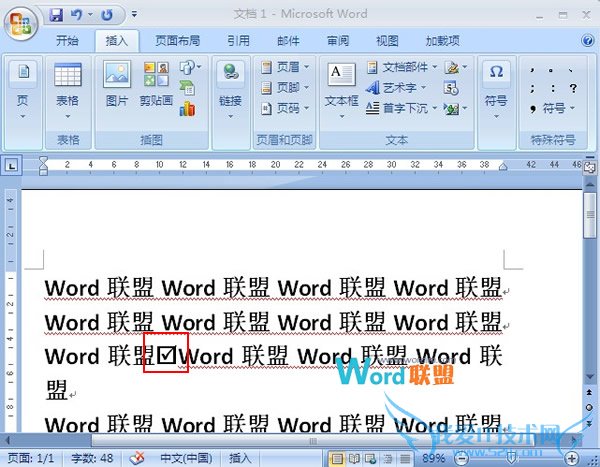Open the 页眉 header dropdown

[285, 67]
